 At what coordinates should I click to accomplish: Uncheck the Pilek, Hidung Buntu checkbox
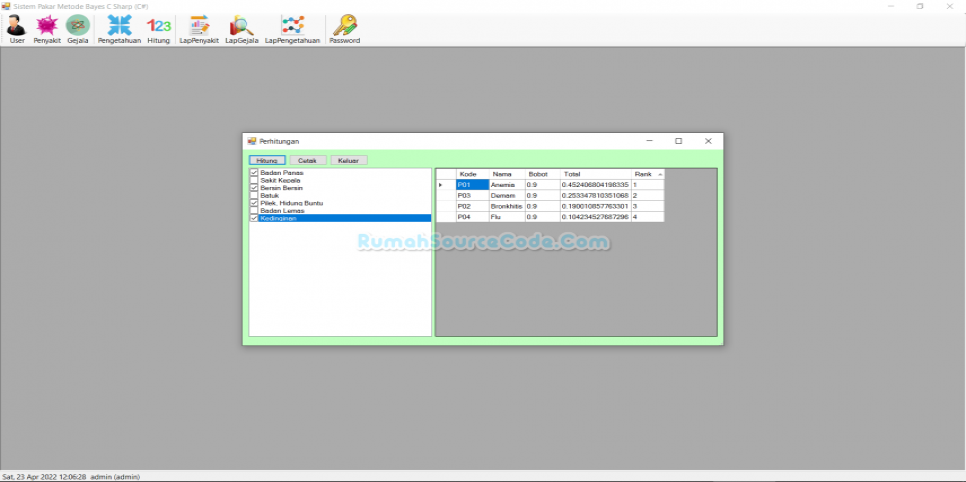pos(254,203)
